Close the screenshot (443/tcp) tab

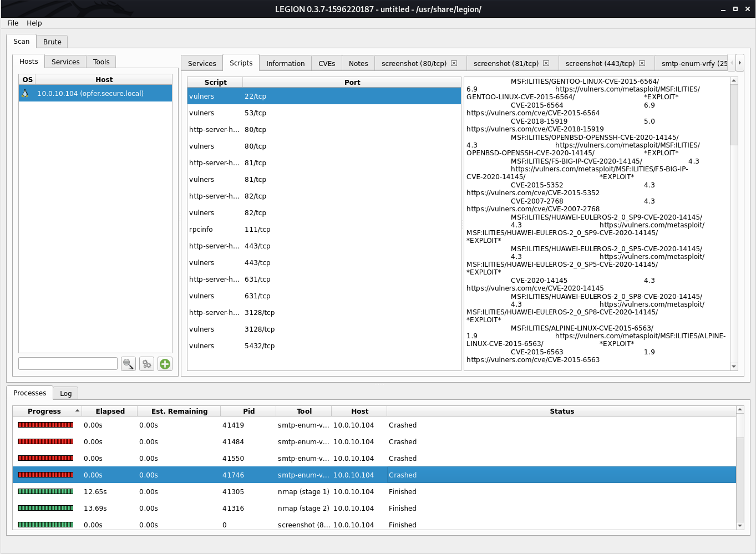click(642, 63)
